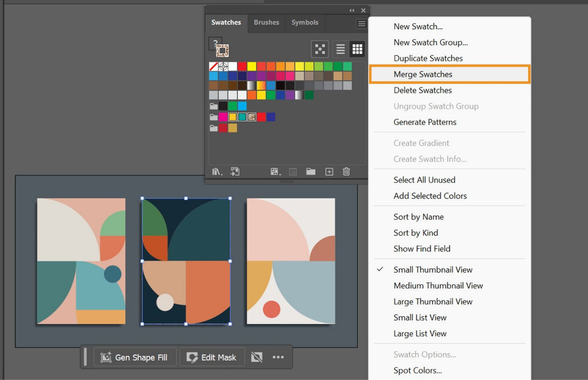
Task: Delete swatches using the trash icon
Action: (x=346, y=172)
